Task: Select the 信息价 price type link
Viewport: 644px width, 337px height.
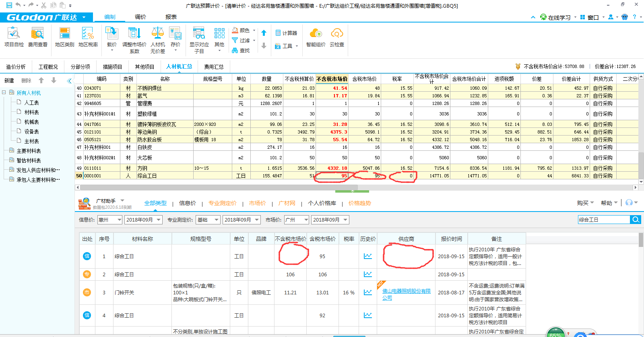Action: pos(188,203)
